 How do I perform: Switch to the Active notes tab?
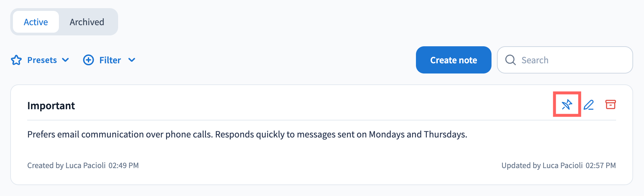tap(36, 22)
